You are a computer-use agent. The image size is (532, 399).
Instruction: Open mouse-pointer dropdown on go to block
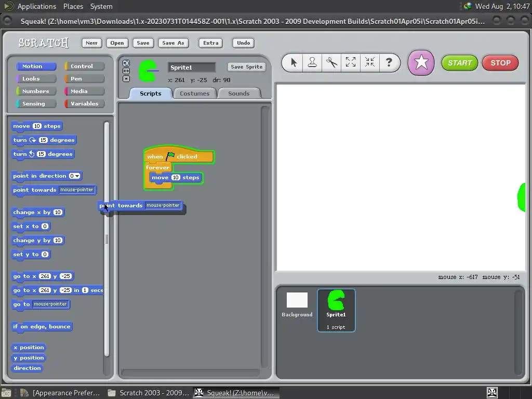point(50,304)
